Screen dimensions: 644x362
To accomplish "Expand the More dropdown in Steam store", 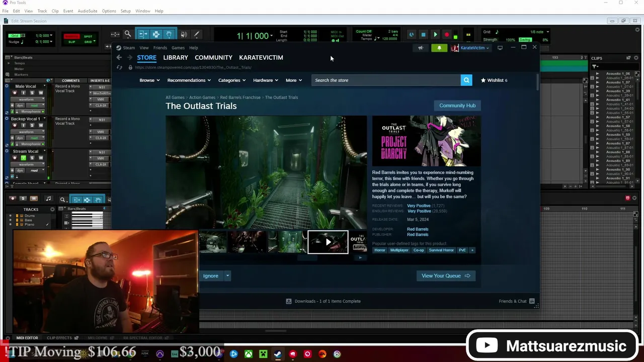I will 294,80.
